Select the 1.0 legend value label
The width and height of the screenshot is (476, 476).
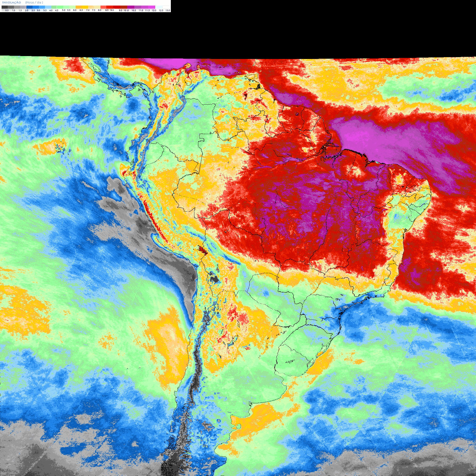pos(13,10)
